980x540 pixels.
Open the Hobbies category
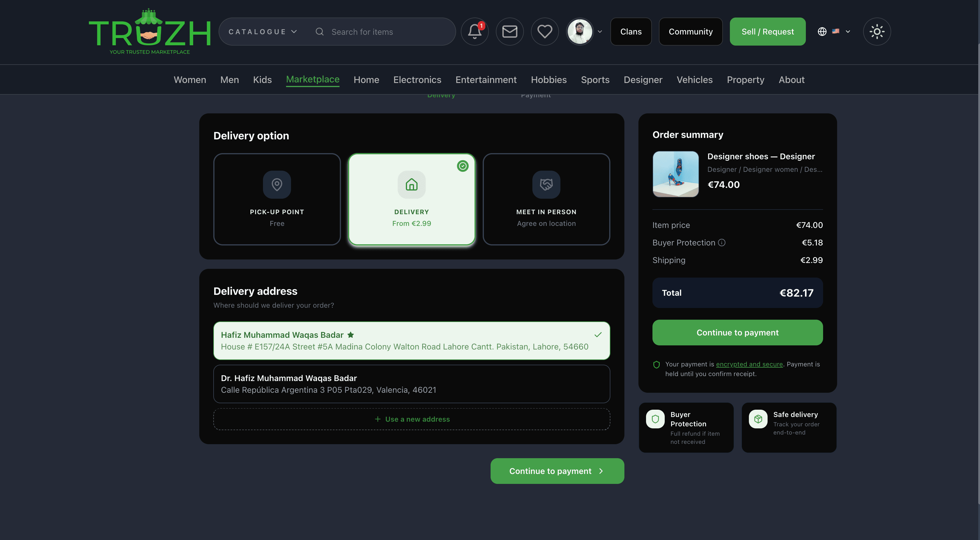pyautogui.click(x=549, y=79)
